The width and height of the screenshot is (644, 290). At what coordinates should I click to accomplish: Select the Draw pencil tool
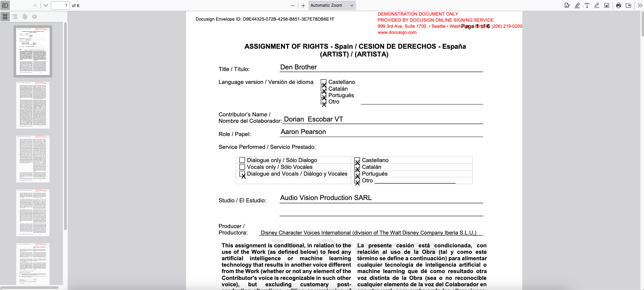(x=597, y=5)
